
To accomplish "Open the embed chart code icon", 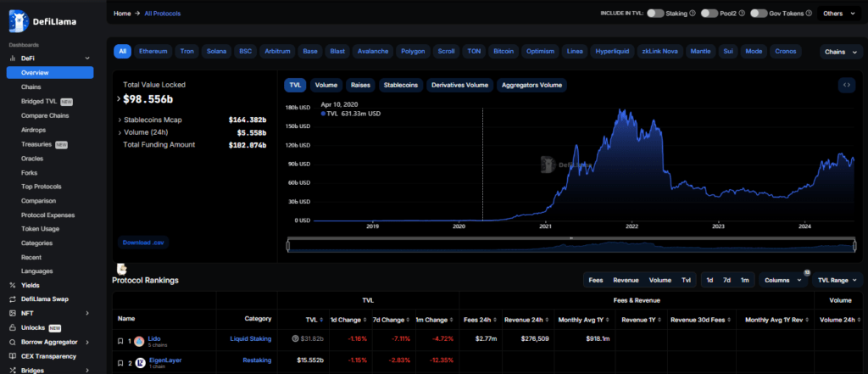I will [846, 85].
